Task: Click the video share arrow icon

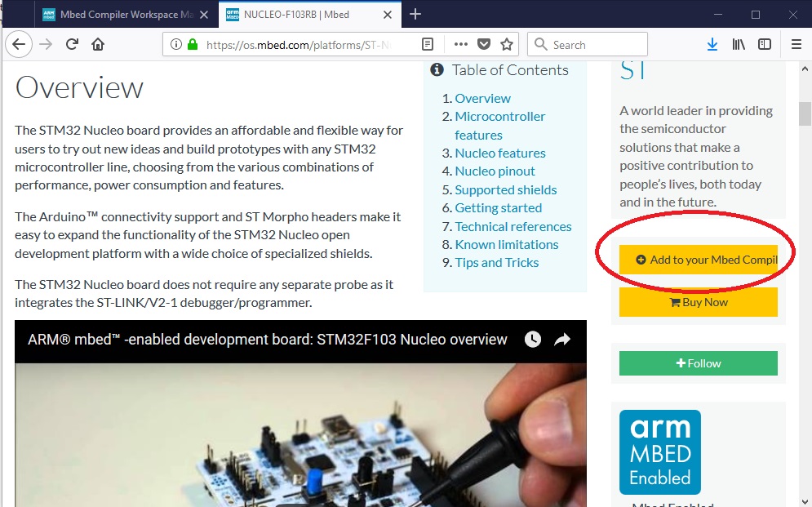Action: coord(562,339)
